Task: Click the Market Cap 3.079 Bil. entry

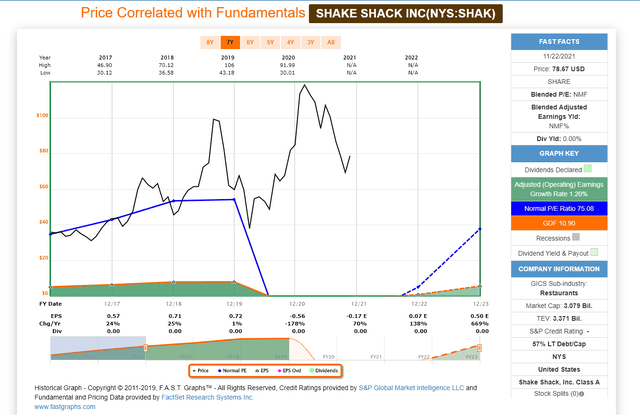Action: point(559,306)
